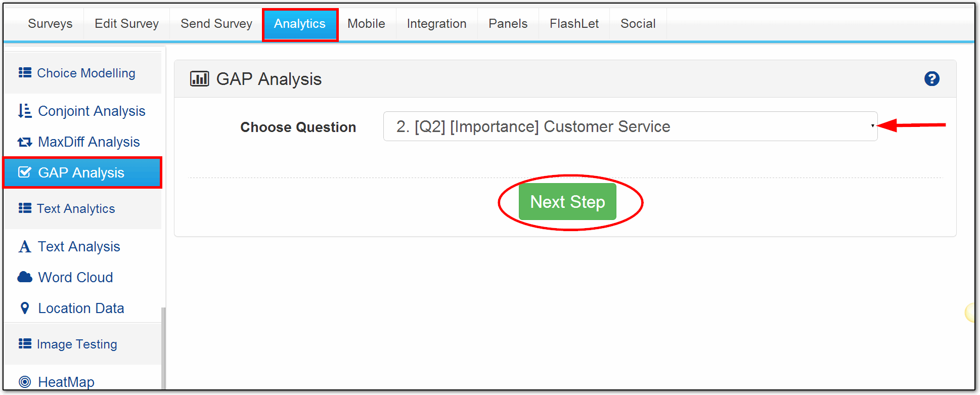Click the HeatMap target icon
Viewport: 980px width, 395px height.
click(x=24, y=382)
